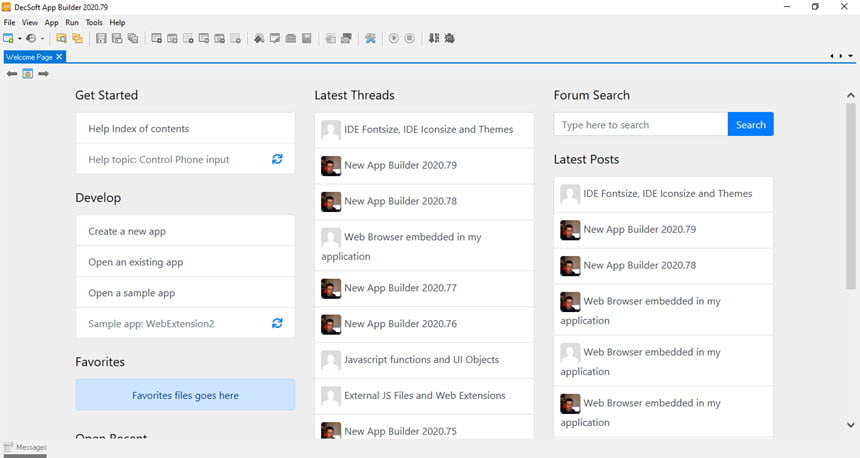The width and height of the screenshot is (860, 458).
Task: Open New App Builder 2020.77 thread
Action: [424, 289]
